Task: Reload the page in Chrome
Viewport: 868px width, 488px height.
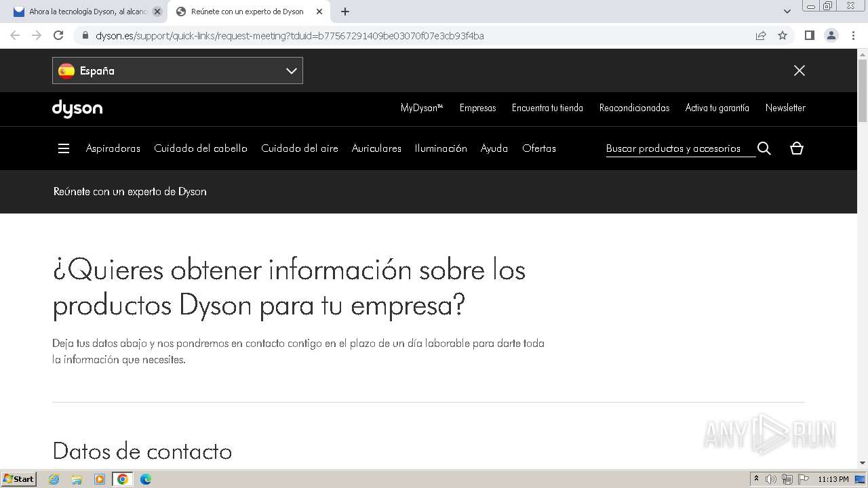Action: coord(58,35)
